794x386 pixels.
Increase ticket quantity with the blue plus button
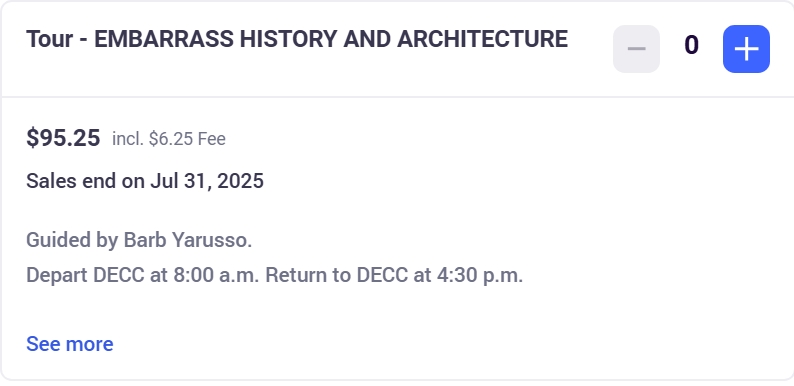(746, 49)
